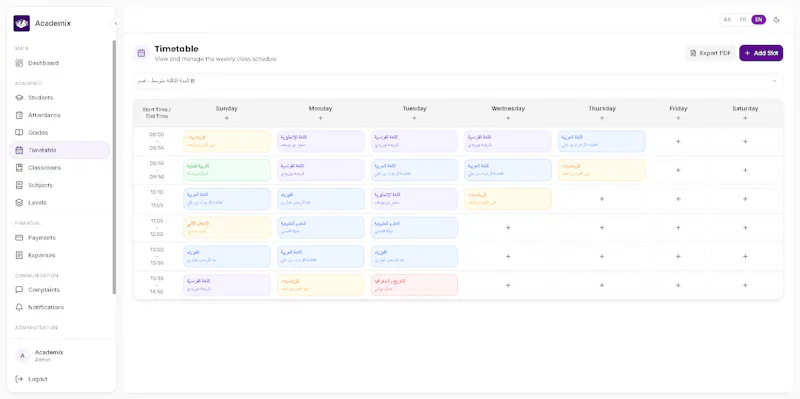Add a slot under the Wednesday header
This screenshot has width=800, height=399.
click(508, 118)
